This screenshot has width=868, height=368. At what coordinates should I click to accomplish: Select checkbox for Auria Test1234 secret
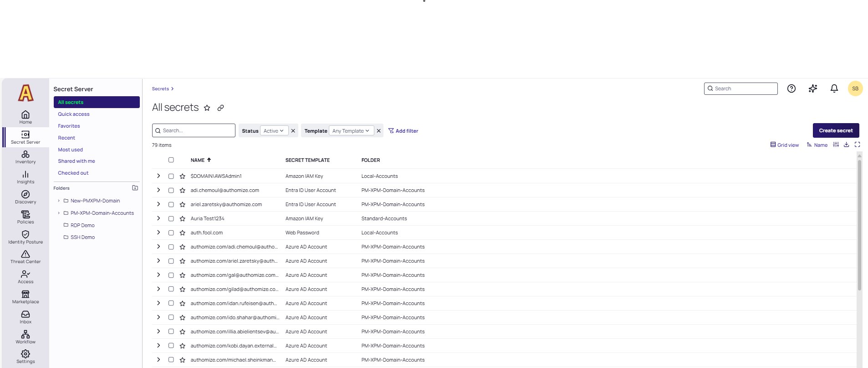[x=171, y=219]
